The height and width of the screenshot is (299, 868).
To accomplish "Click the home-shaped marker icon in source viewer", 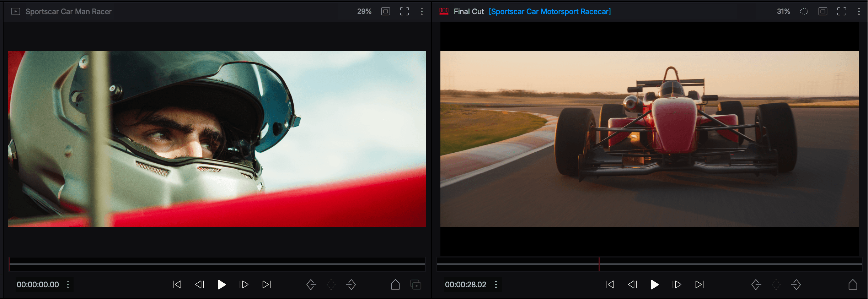I will click(x=395, y=284).
